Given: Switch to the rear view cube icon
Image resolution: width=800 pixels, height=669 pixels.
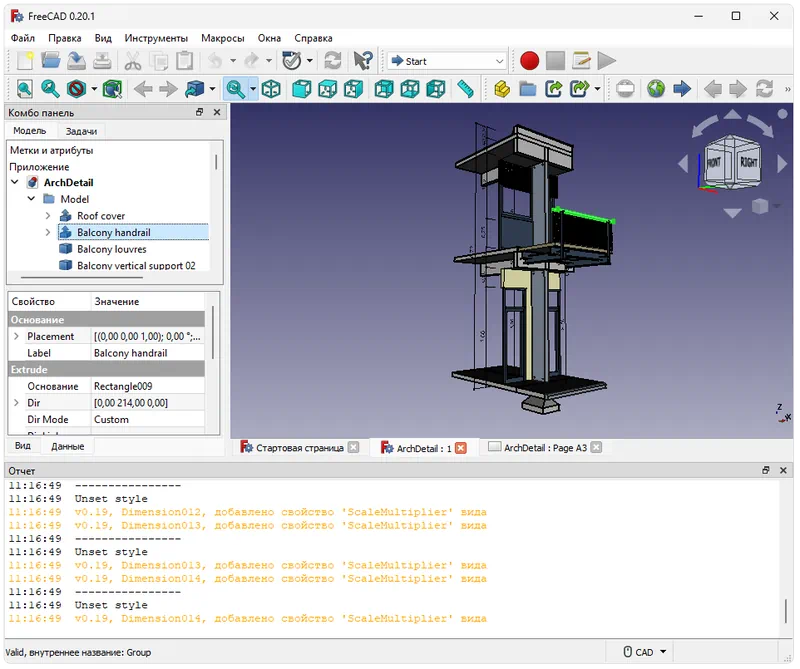Looking at the screenshot, I should [384, 89].
